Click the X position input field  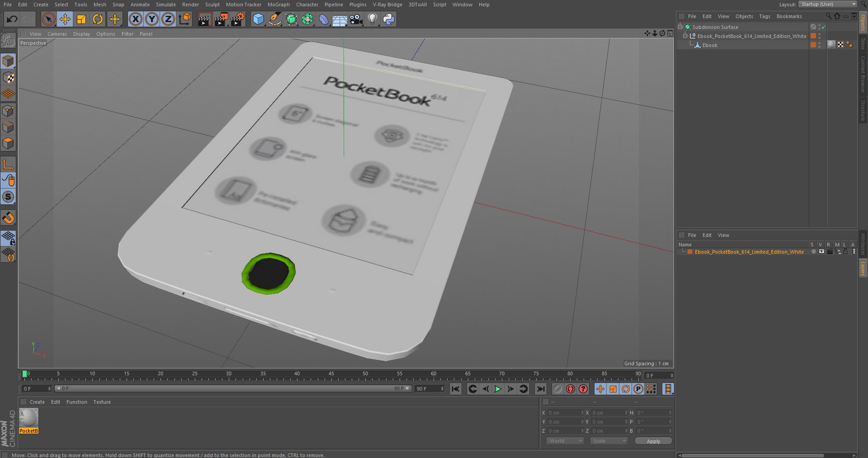565,413
